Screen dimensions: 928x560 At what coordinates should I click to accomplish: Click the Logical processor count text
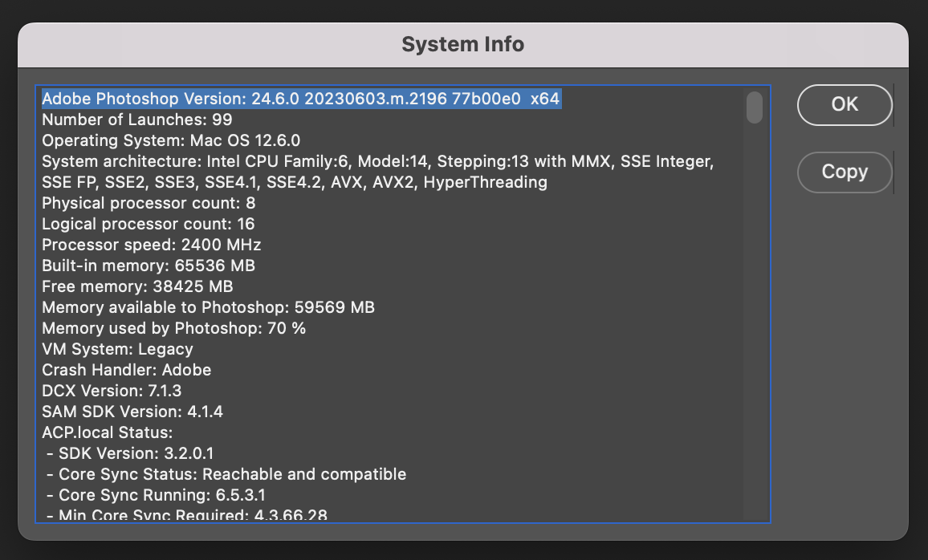[x=147, y=224]
